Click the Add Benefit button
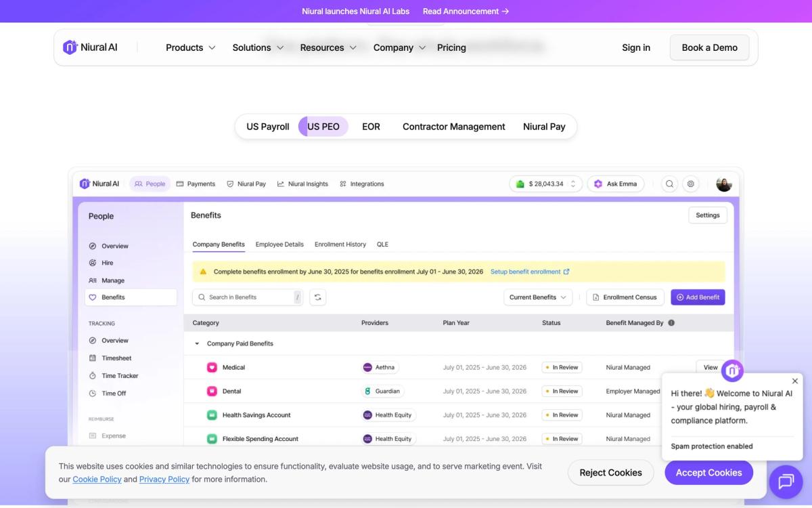Screen dimensions: 812x508 (x=698, y=297)
